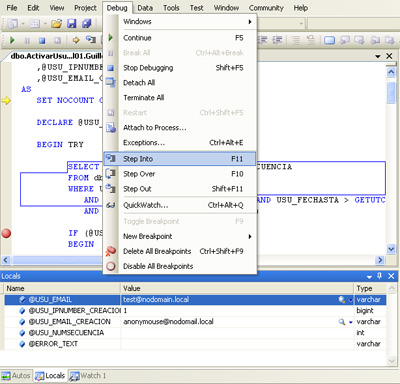Open the Test menu
This screenshot has height=384, width=400.
pos(197,8)
